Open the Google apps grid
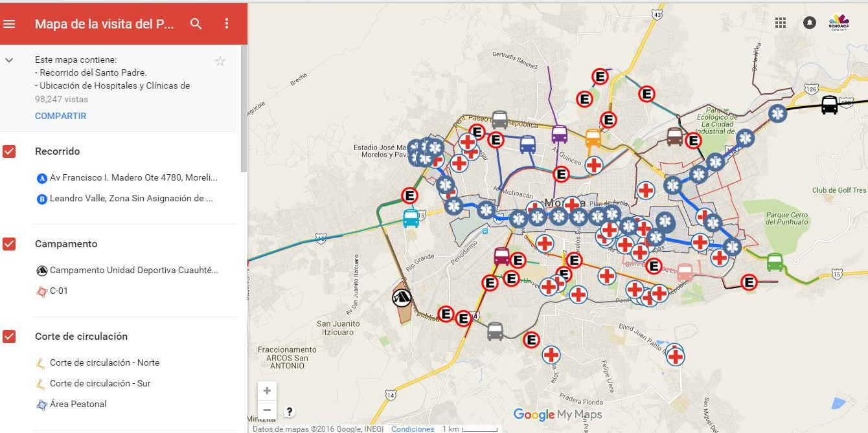 click(781, 23)
